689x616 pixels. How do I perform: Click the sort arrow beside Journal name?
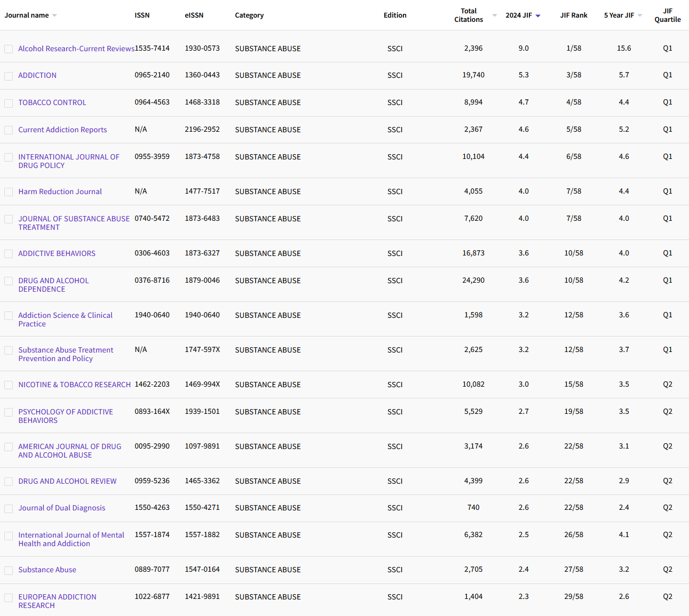[54, 15]
